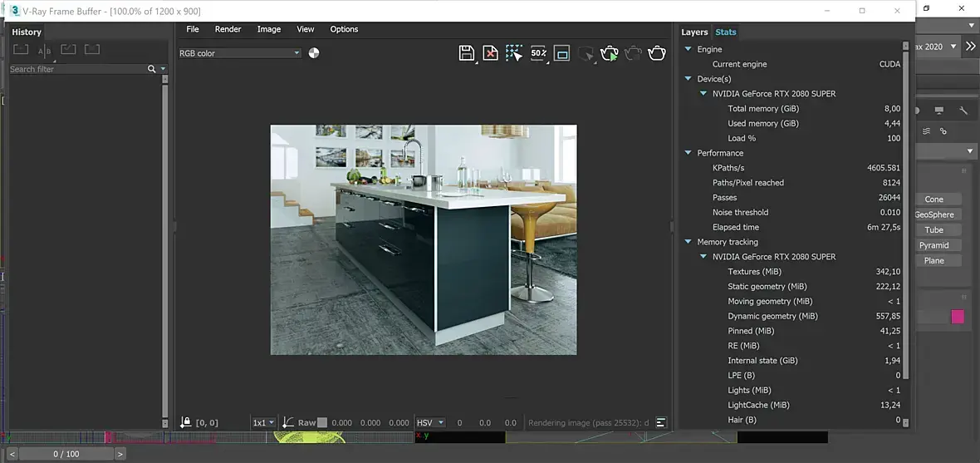Click the Save image disk icon

point(466,53)
